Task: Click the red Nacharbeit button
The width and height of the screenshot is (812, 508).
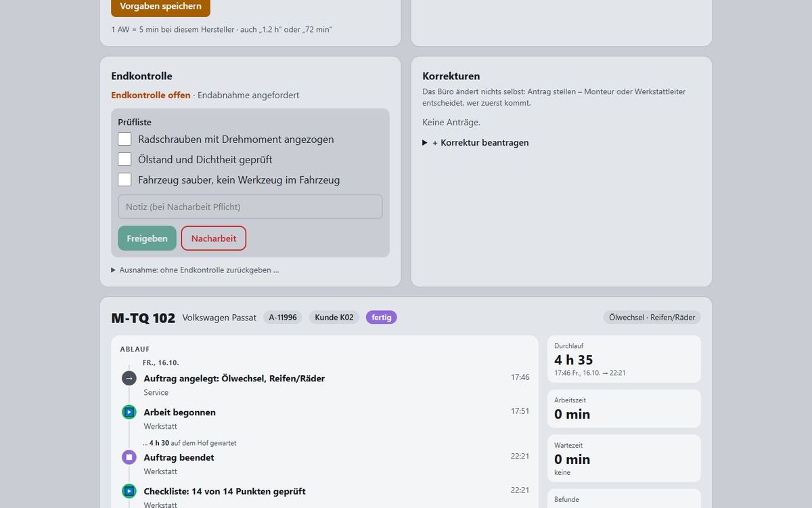Action: [214, 238]
